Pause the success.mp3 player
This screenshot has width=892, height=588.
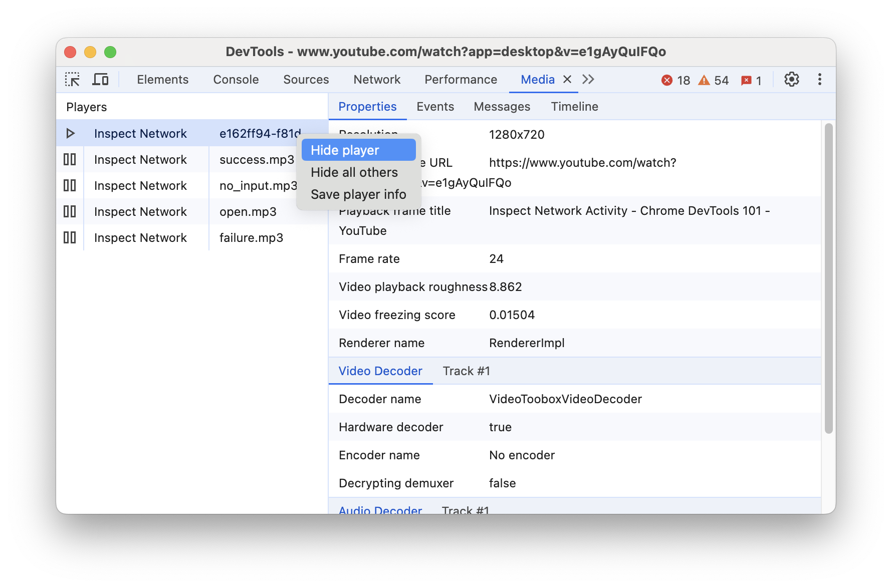click(x=70, y=159)
